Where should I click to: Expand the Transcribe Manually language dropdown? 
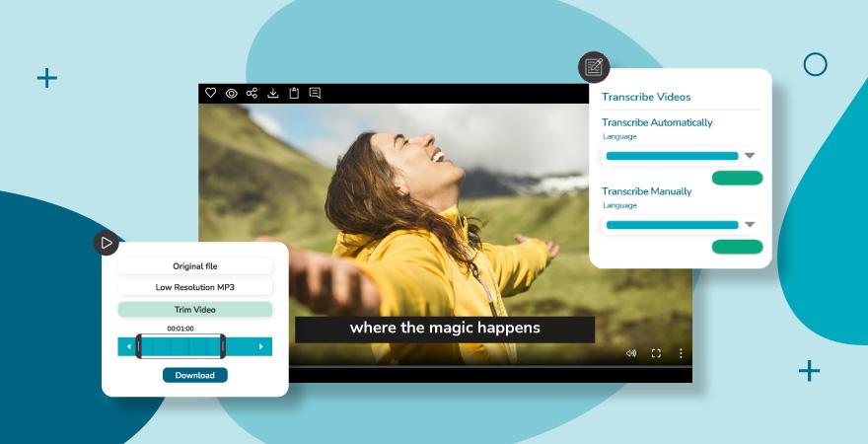coord(750,225)
